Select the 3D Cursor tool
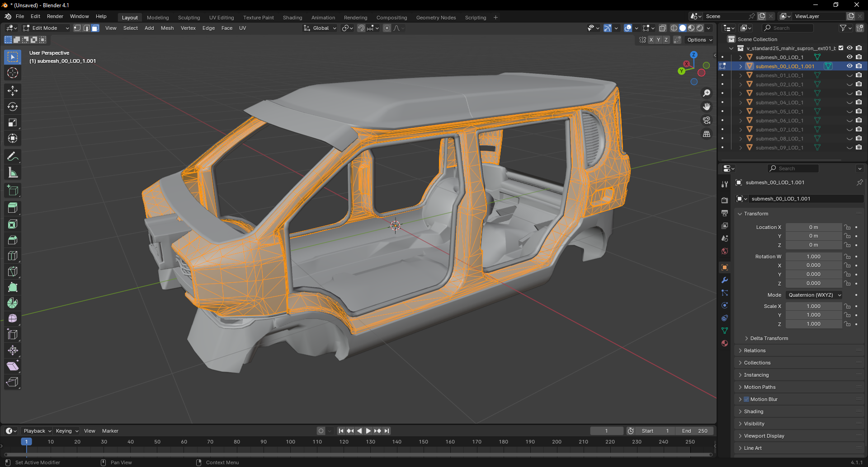The width and height of the screenshot is (868, 467). pyautogui.click(x=13, y=73)
